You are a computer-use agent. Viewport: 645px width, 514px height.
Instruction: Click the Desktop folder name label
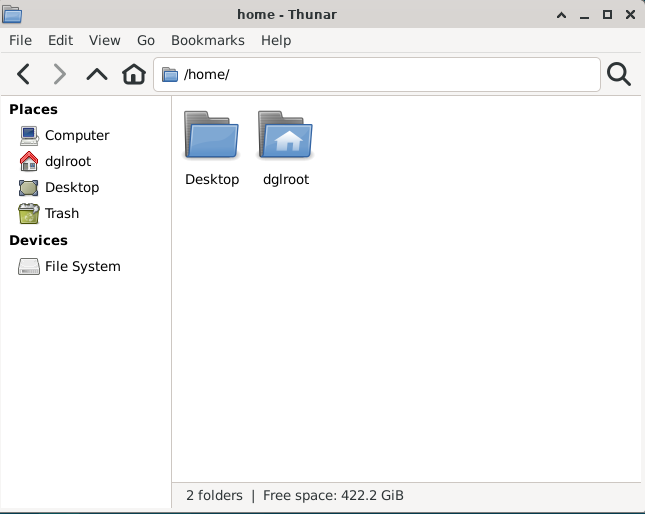[x=212, y=180]
